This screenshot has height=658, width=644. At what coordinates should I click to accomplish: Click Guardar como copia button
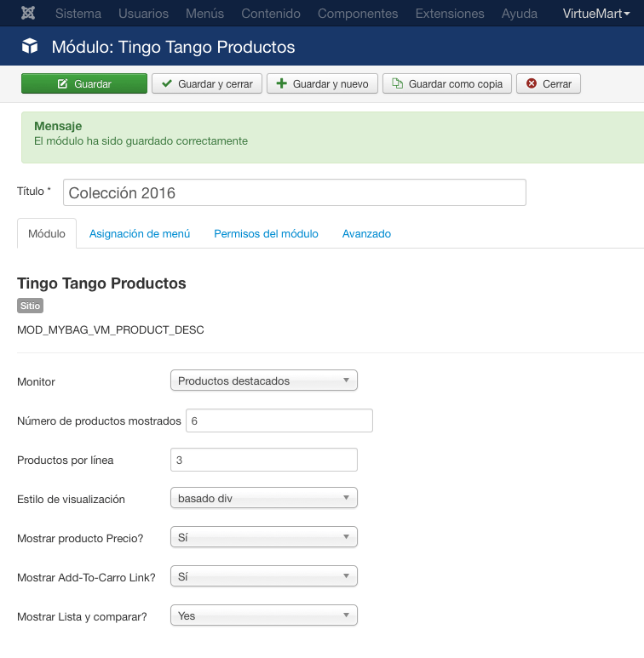tap(447, 83)
